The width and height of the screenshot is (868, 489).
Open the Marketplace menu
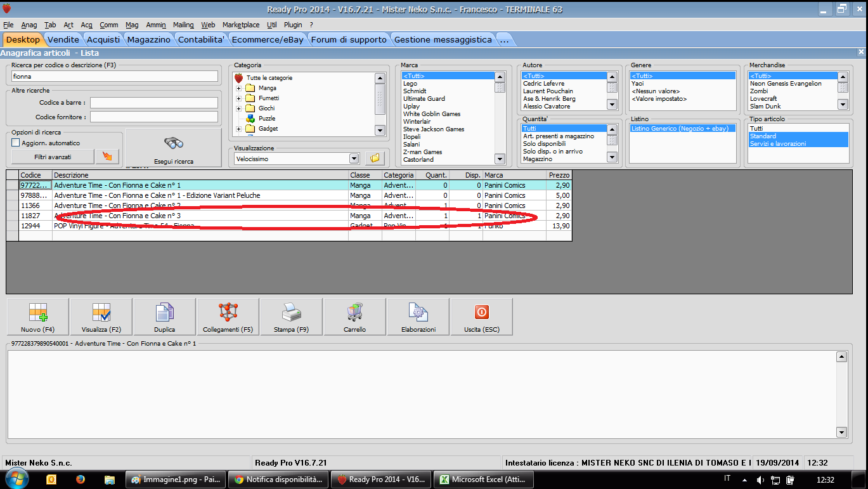(x=241, y=25)
